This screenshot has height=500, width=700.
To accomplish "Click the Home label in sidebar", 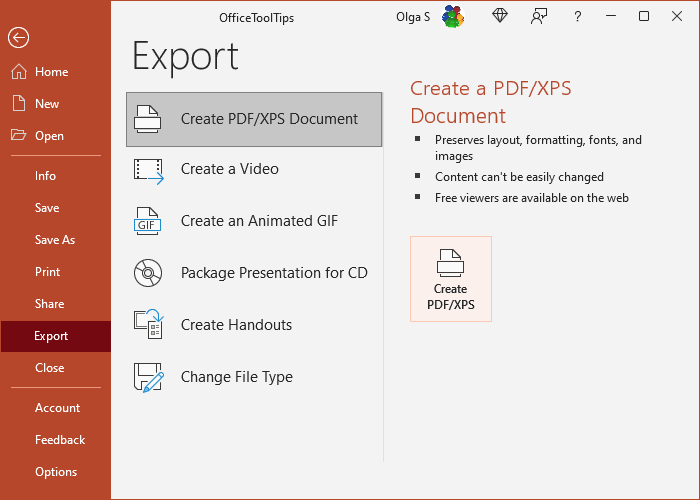I will point(52,72).
